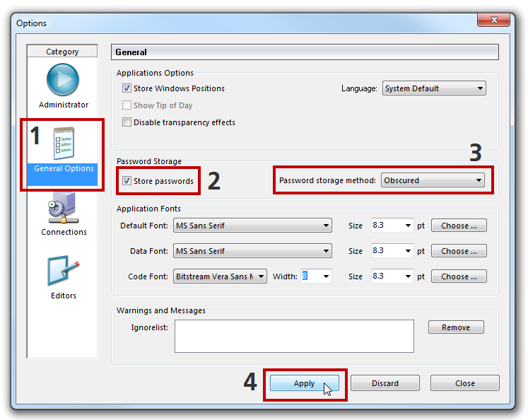528x420 pixels.
Task: Click the Administrator label
Action: [x=64, y=105]
